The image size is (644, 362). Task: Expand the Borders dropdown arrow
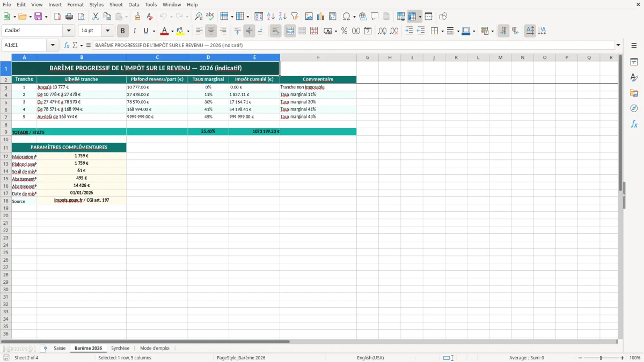[442, 31]
